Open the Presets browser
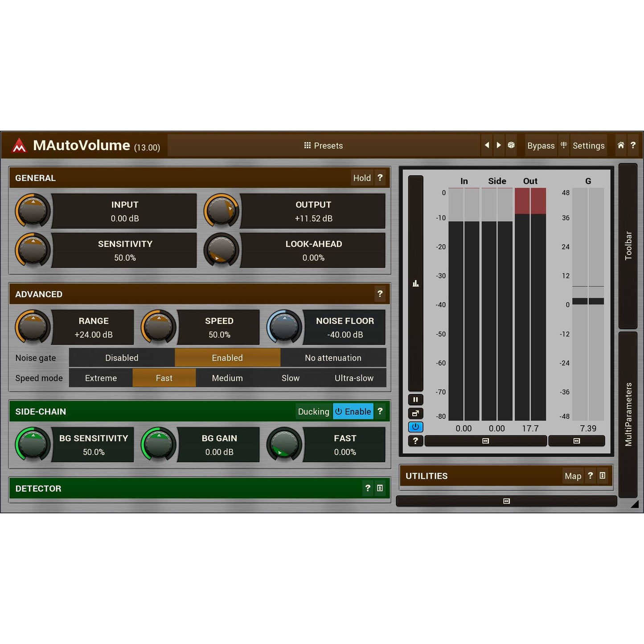This screenshot has width=644, height=644. click(x=324, y=145)
